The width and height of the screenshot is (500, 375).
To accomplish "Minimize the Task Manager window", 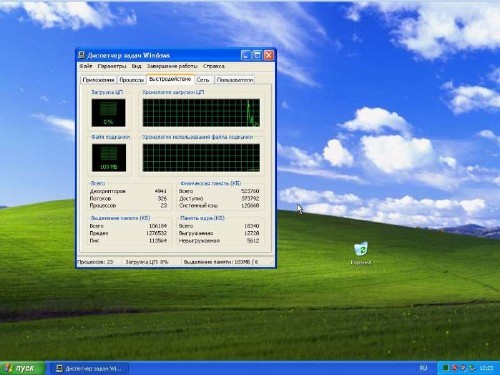I will click(x=246, y=55).
